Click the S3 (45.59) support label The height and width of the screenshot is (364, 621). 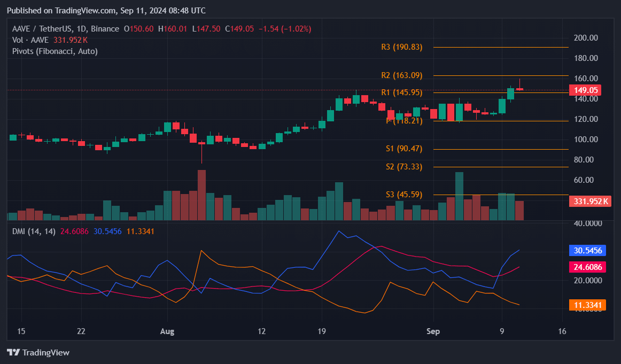403,195
